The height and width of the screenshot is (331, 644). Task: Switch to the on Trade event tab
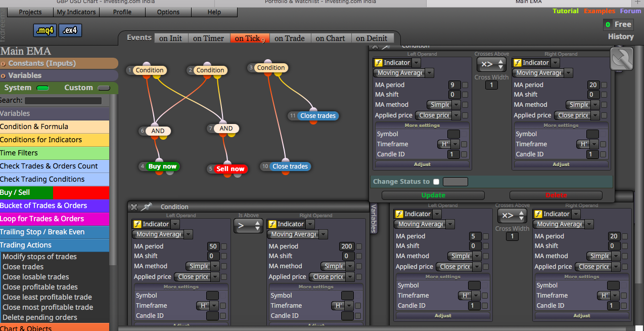(290, 38)
